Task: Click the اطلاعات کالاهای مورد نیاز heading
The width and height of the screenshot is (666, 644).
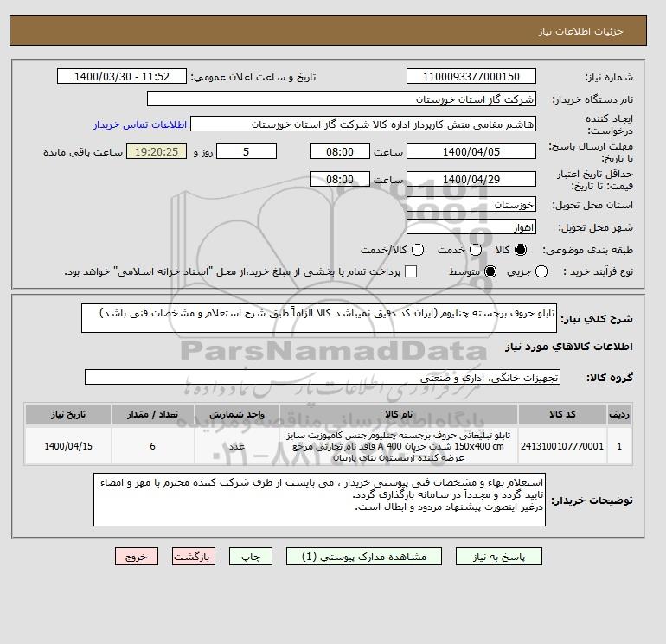Action: [x=569, y=347]
